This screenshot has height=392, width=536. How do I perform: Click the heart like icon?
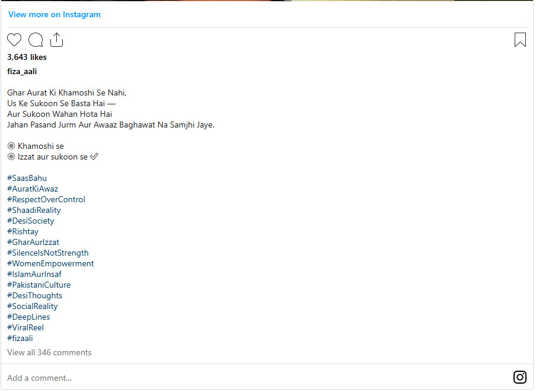[x=14, y=40]
